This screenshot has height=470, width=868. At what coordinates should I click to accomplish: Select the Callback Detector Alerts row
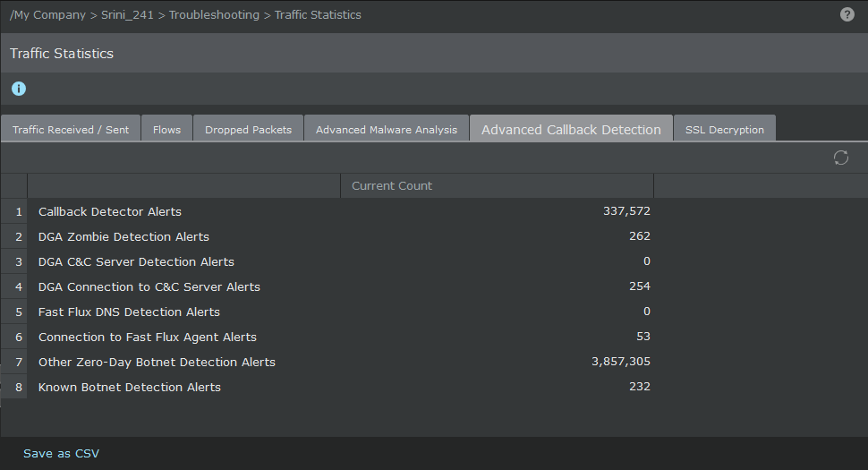[434, 211]
